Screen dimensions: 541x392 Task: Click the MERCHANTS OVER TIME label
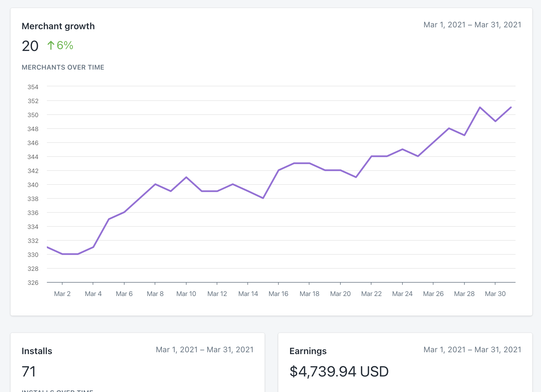[x=63, y=67]
